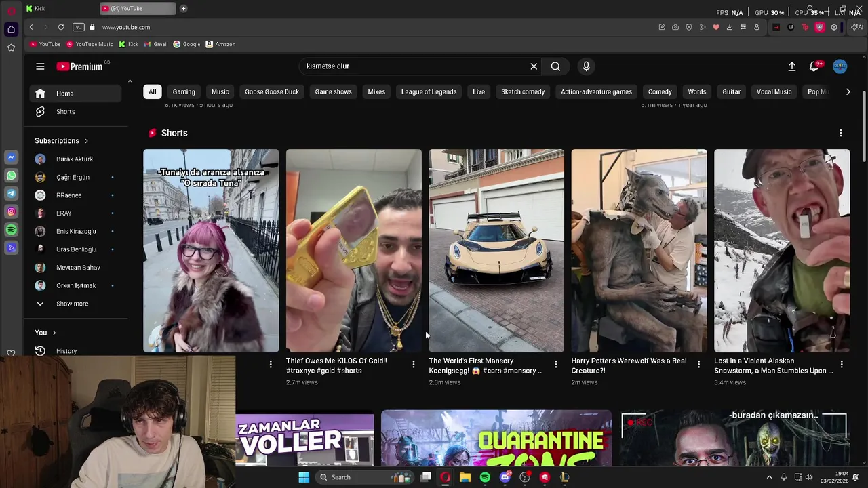Viewport: 868px width, 488px height.
Task: Open Burak Aktürk subscription channel
Action: click(x=75, y=159)
